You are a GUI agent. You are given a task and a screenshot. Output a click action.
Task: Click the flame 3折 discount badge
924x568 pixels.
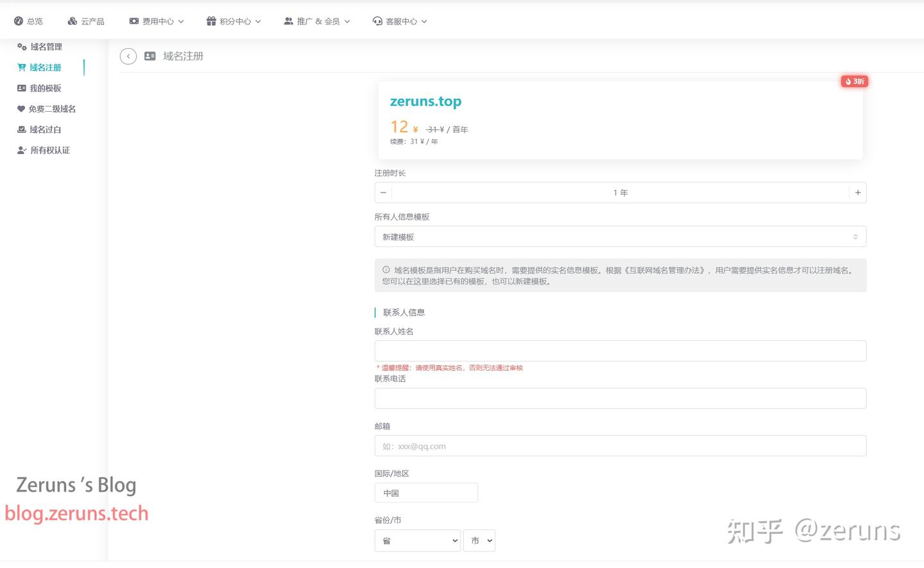tap(854, 82)
